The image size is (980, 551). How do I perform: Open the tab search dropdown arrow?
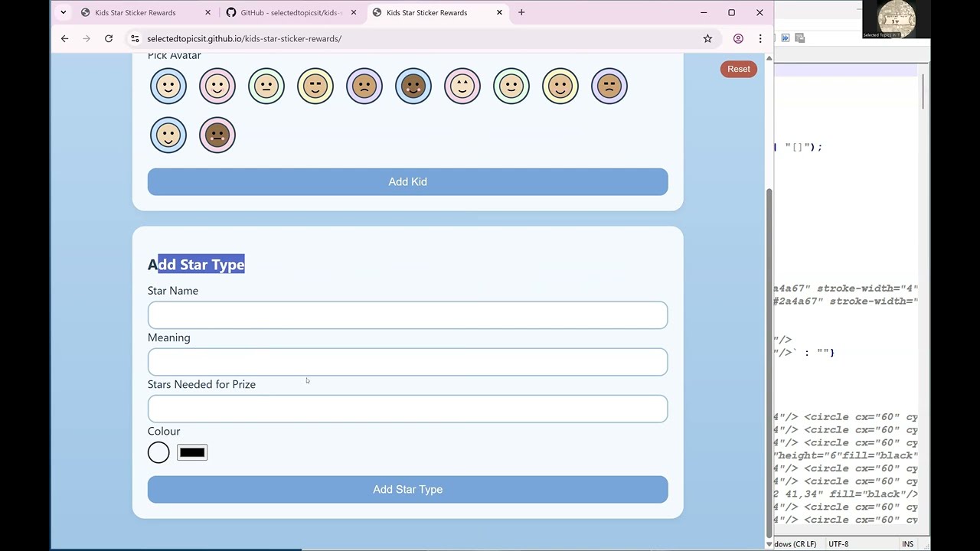coord(63,12)
